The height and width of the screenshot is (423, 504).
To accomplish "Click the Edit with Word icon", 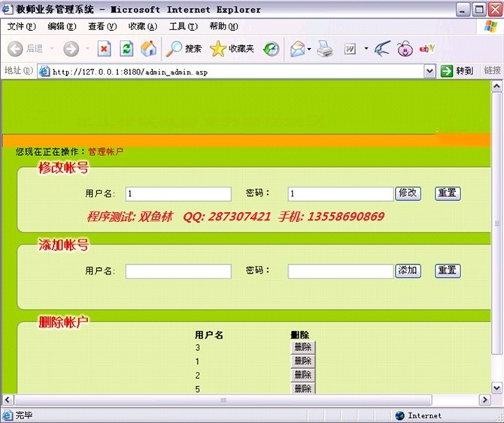I will pyautogui.click(x=350, y=49).
